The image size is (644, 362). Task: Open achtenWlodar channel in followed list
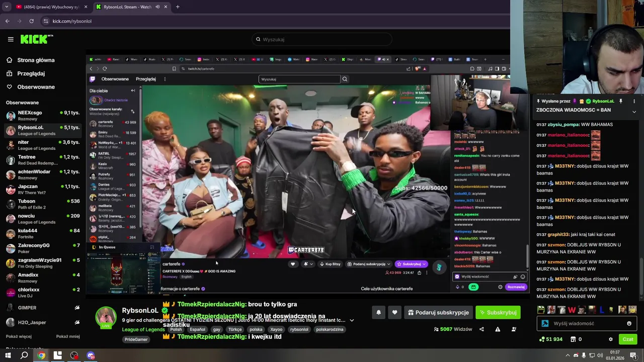click(43, 174)
